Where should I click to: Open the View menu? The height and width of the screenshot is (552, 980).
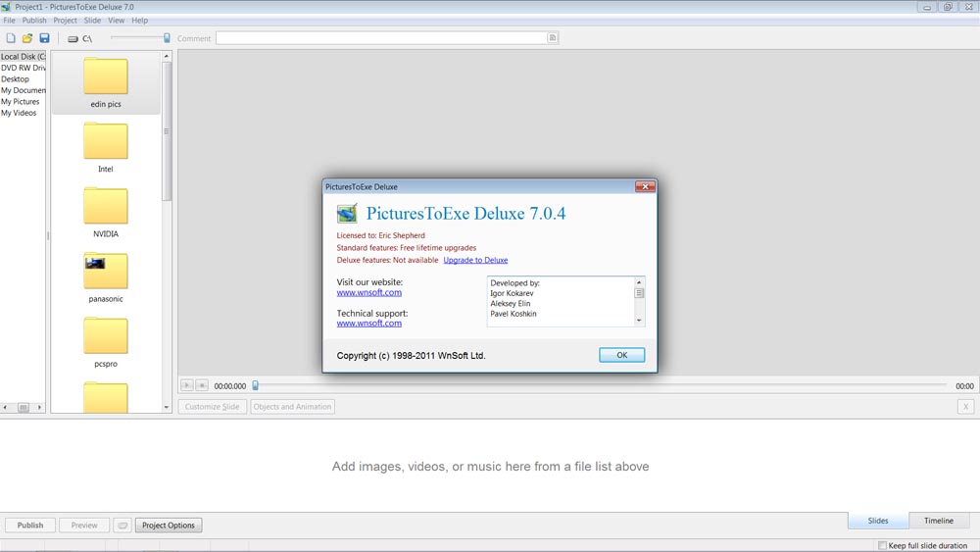tap(117, 20)
